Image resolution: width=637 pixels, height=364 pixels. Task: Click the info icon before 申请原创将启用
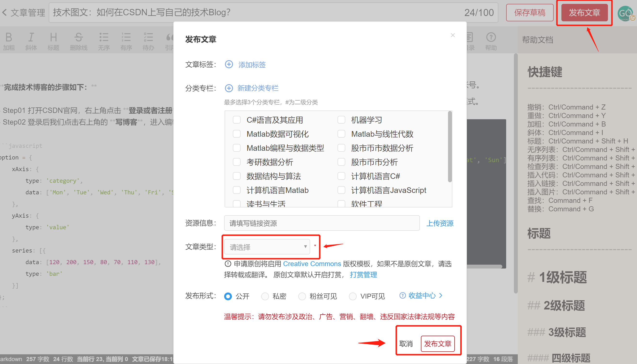228,263
